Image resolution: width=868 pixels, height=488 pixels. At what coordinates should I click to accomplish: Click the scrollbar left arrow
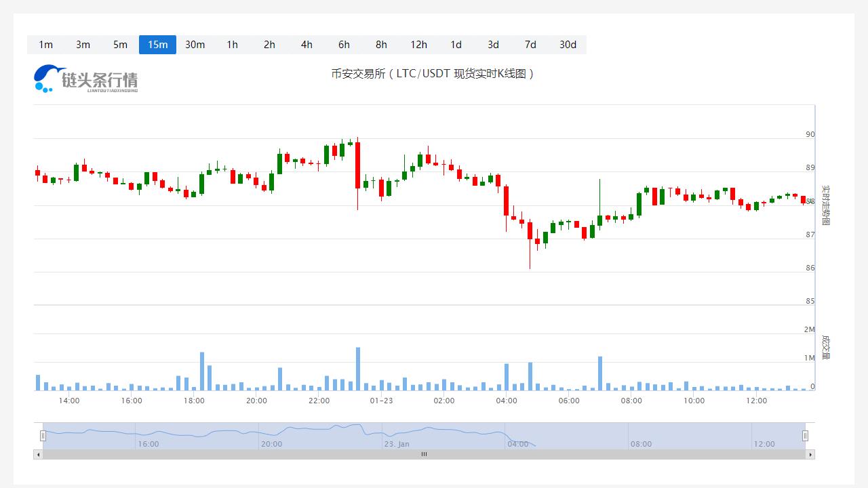pyautogui.click(x=38, y=455)
